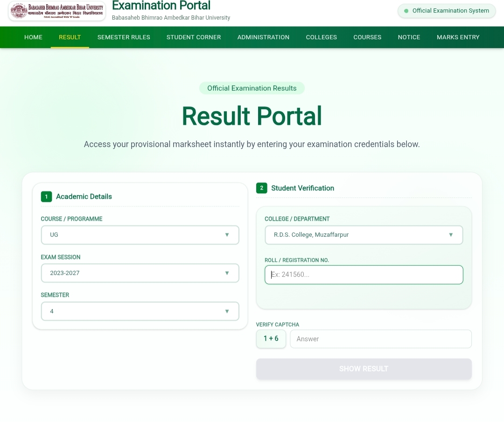Viewport: 504px width, 422px height.
Task: Click the Official Examination System badge
Action: click(447, 11)
